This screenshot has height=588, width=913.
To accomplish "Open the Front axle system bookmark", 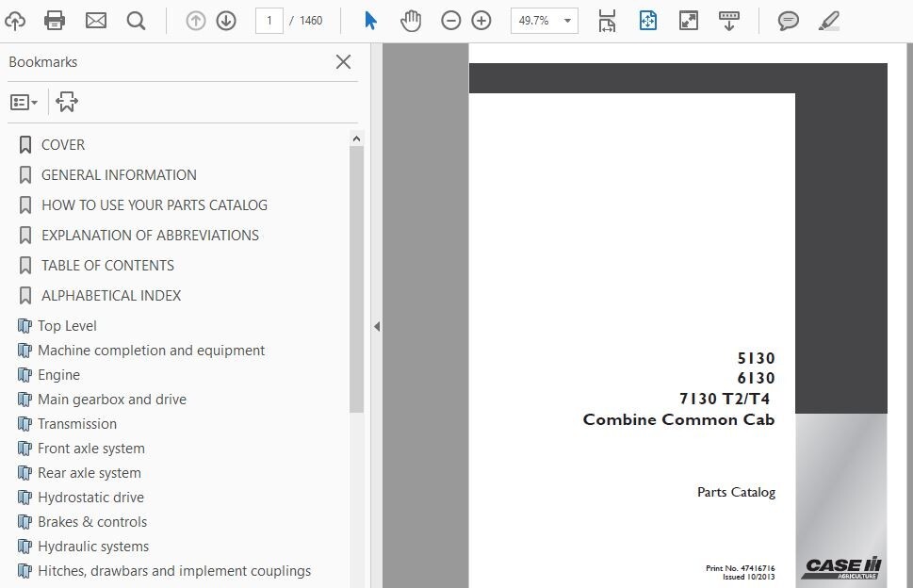I will 90,449.
